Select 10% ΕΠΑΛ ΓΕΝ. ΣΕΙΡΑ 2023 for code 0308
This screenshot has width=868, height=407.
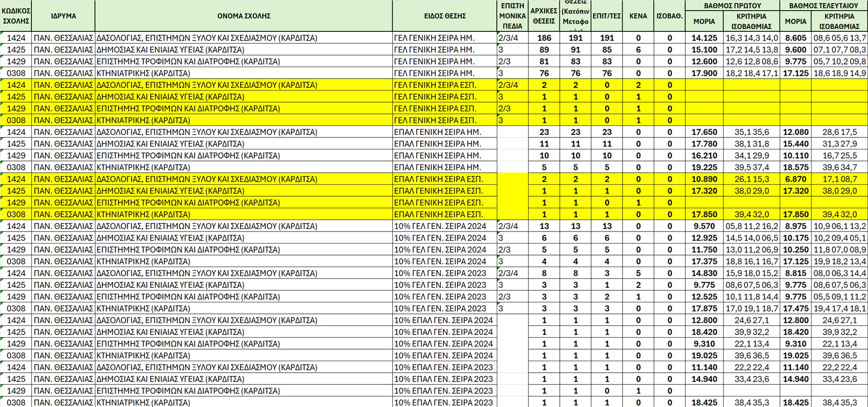click(445, 402)
